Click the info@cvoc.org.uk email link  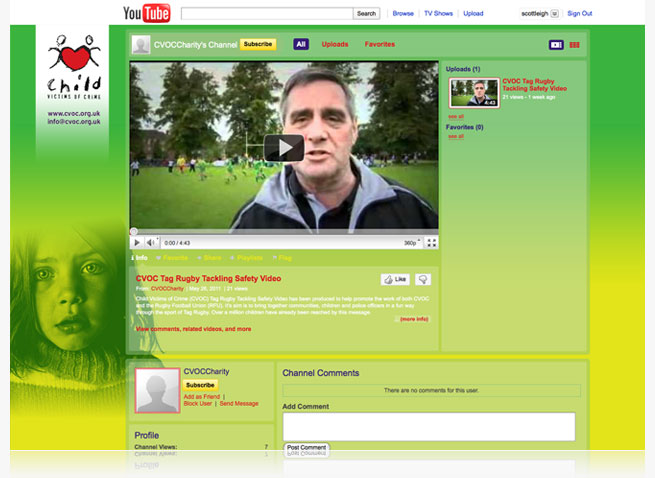pos(74,122)
